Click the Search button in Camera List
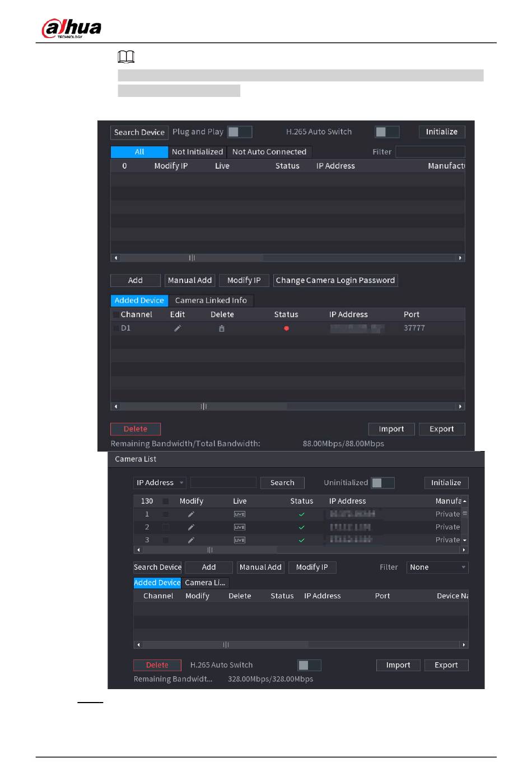This screenshot has height=767, width=532. (x=282, y=483)
